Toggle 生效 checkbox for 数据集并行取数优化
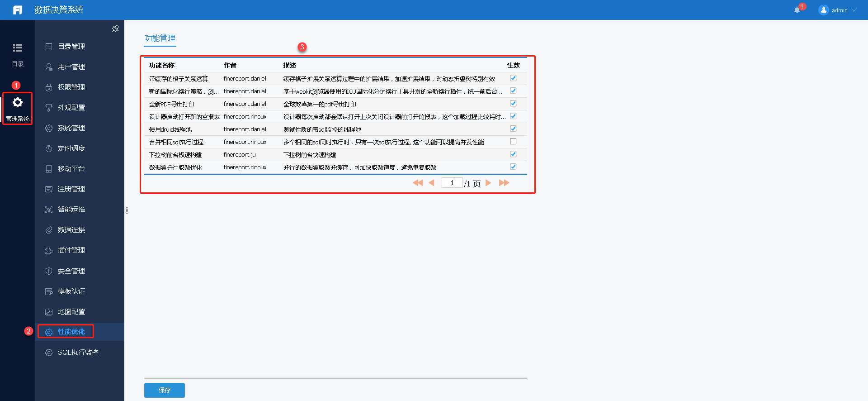 tap(513, 167)
